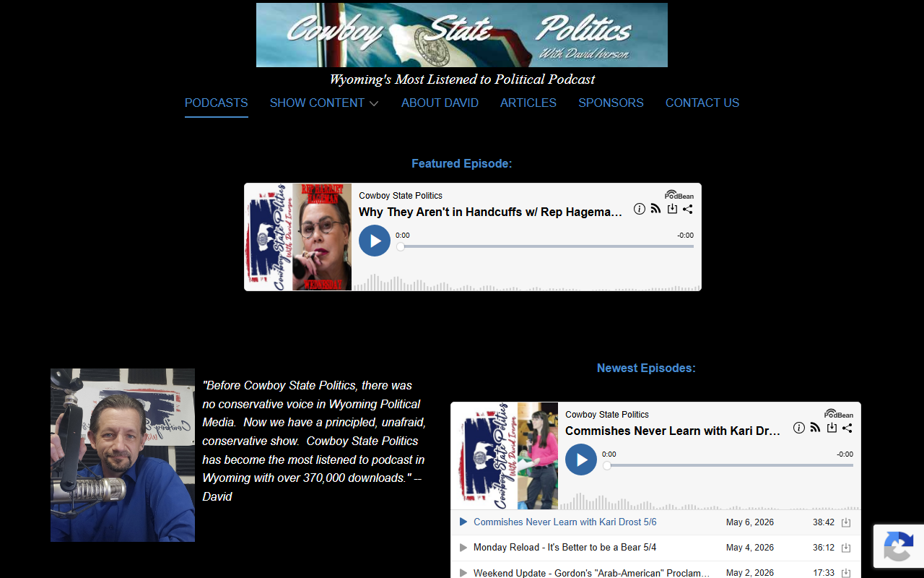924x578 pixels.
Task: Seek on Commishes episode progress bar
Action: coord(728,465)
